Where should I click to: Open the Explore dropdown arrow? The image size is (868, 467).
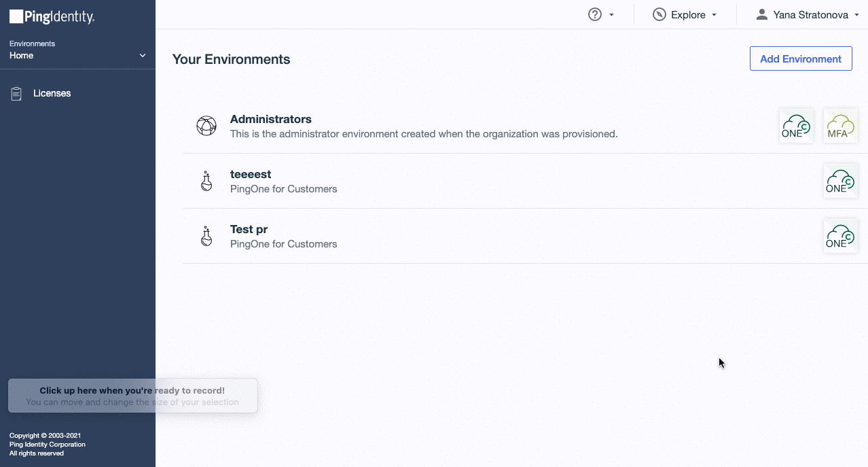coord(714,15)
